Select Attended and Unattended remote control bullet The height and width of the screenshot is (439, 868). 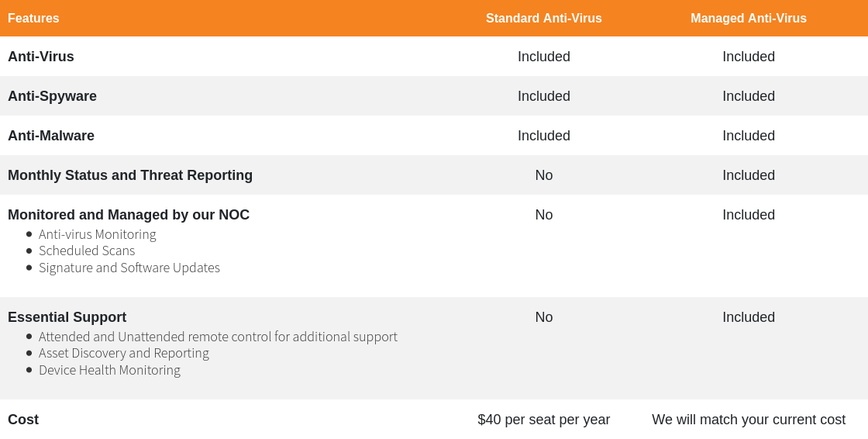click(x=218, y=337)
